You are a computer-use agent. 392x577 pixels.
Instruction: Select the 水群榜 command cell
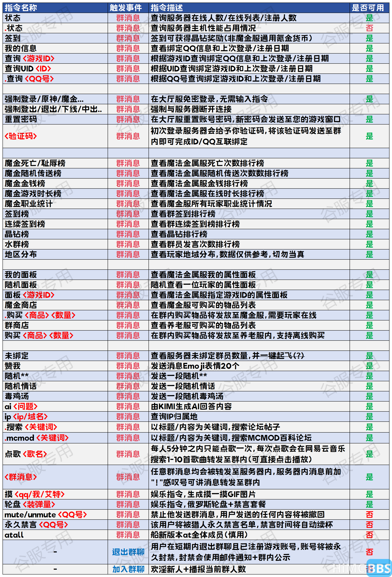(x=55, y=244)
